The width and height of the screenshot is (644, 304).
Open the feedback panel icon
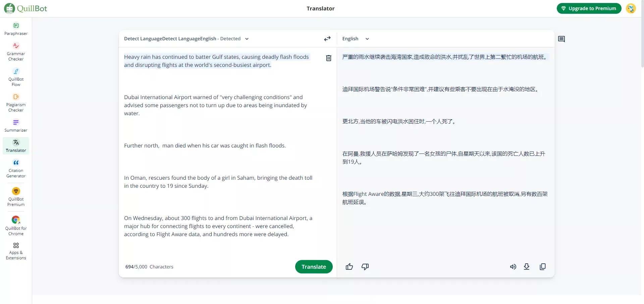point(561,39)
